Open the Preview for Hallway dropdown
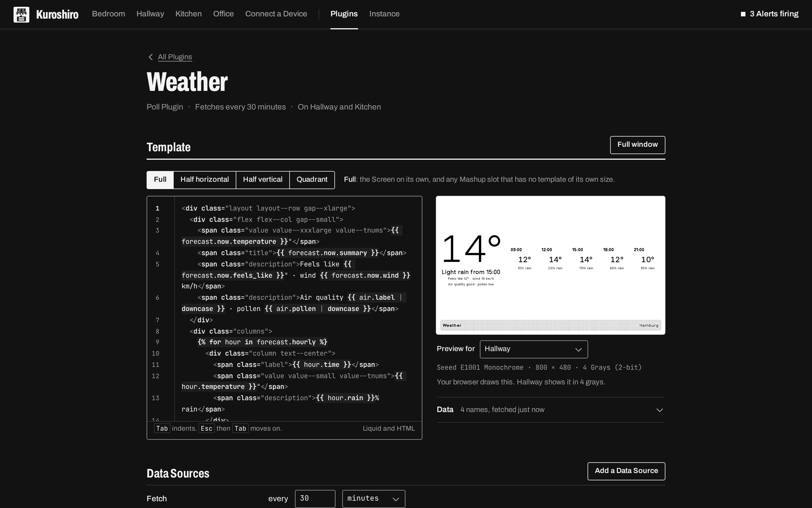 pyautogui.click(x=533, y=349)
